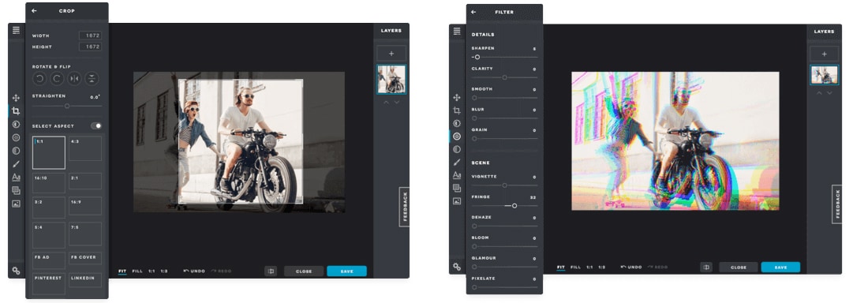
Task: Move layer up arrow in Filter window's Layers
Action: tap(819, 93)
